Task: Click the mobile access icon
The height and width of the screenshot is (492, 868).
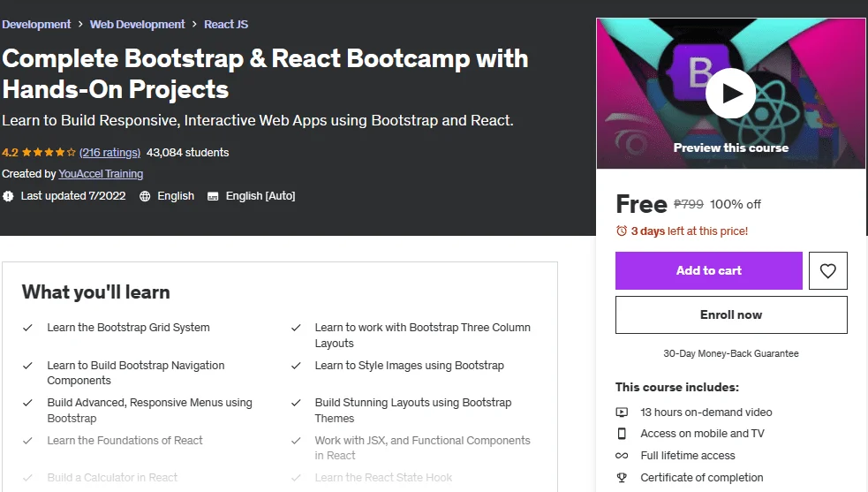Action: pos(622,434)
